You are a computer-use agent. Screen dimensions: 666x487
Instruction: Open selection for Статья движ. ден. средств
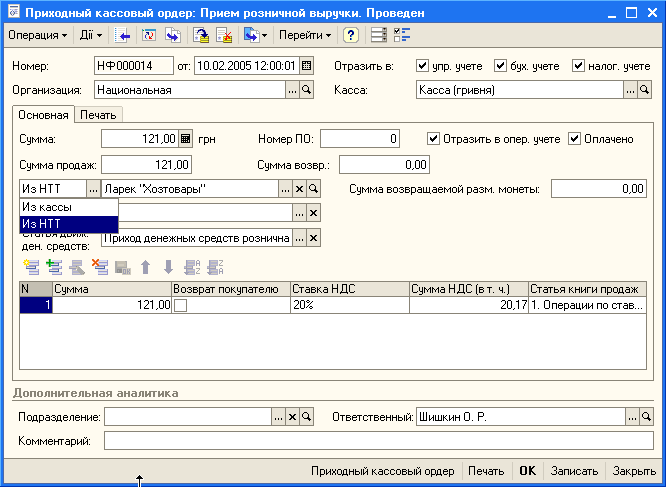[x=299, y=238]
